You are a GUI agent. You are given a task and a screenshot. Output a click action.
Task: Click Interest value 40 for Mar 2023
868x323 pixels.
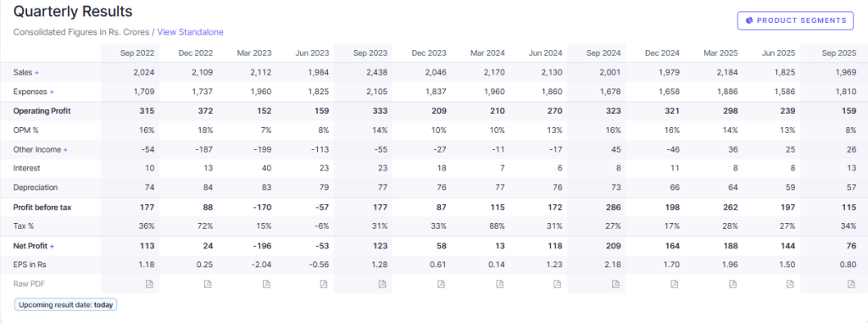click(x=267, y=168)
